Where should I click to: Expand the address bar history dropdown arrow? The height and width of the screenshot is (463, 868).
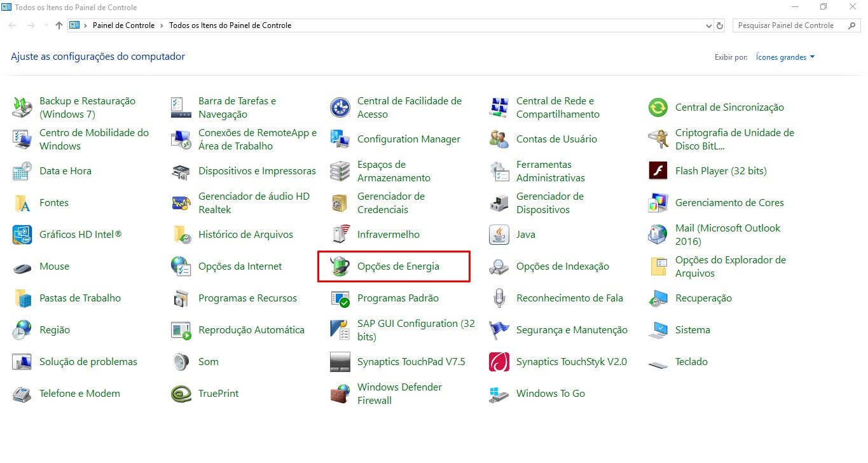pyautogui.click(x=709, y=25)
